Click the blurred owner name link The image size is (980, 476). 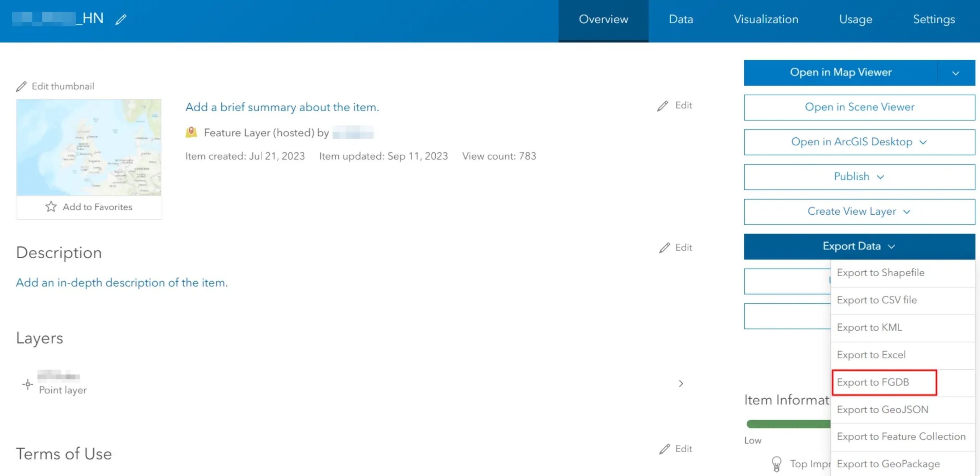coord(353,133)
